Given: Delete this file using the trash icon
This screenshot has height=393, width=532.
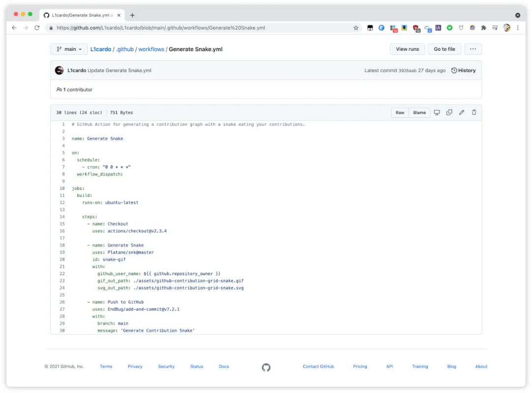Looking at the screenshot, I should (474, 112).
